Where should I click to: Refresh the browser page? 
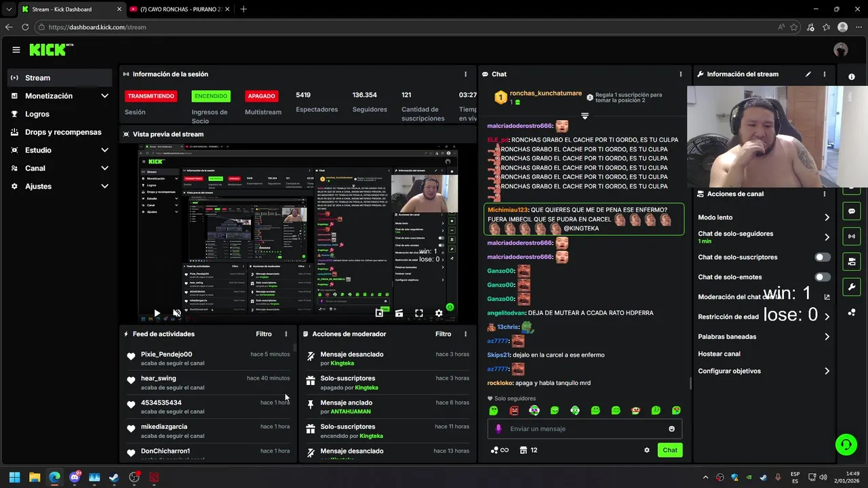(x=25, y=27)
